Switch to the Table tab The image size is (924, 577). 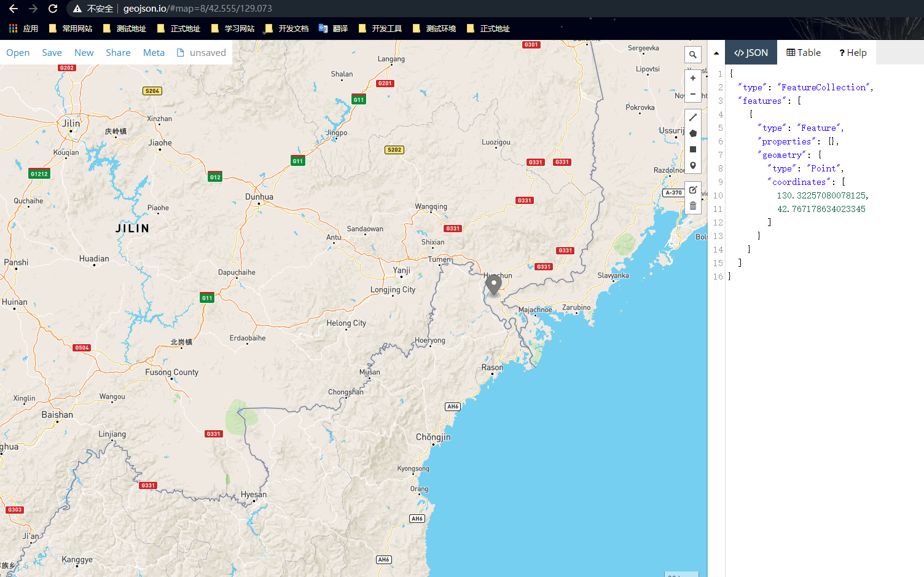pos(803,52)
